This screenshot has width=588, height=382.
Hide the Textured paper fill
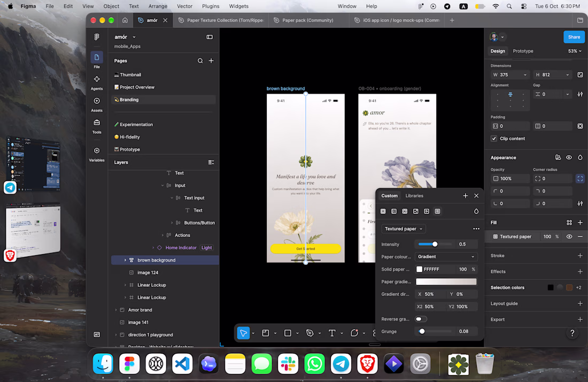coord(569,236)
